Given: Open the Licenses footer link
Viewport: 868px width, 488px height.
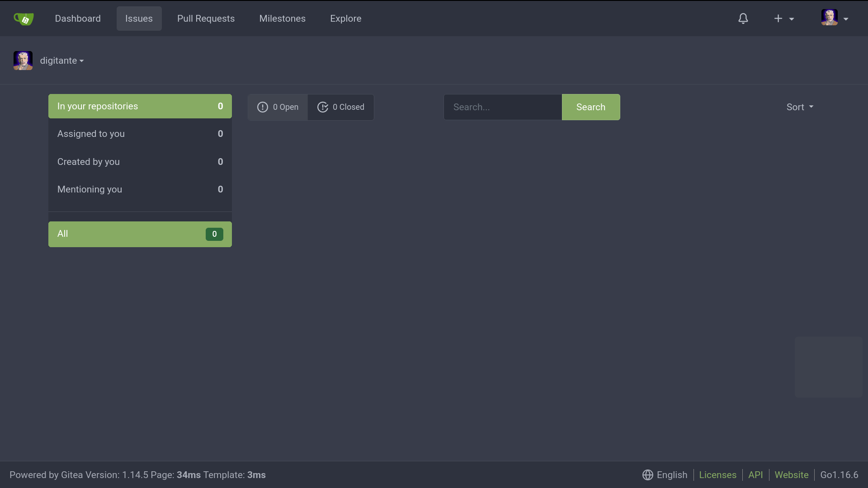Looking at the screenshot, I should click(x=717, y=475).
